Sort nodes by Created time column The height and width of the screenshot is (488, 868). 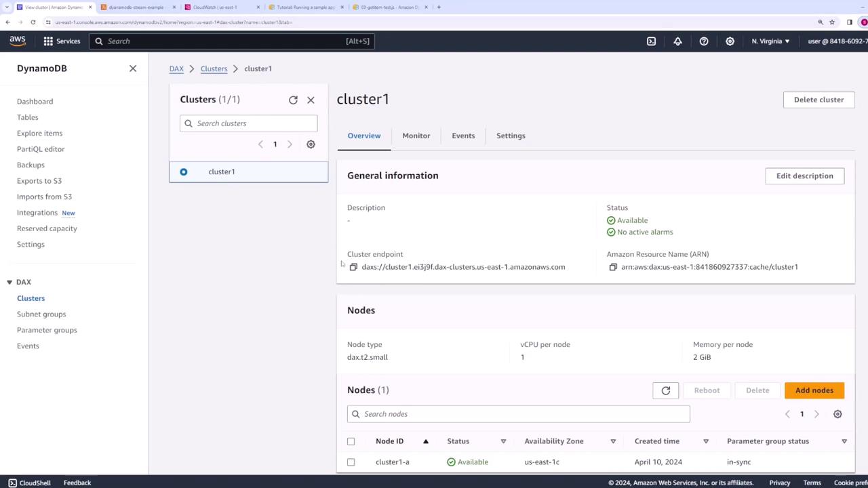click(671, 441)
